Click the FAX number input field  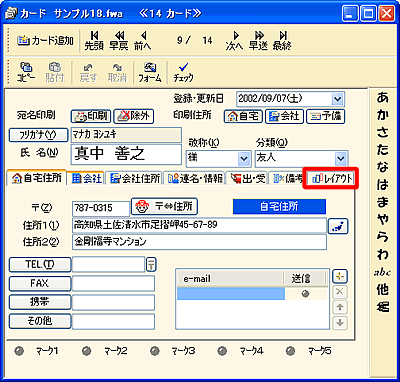[113, 284]
